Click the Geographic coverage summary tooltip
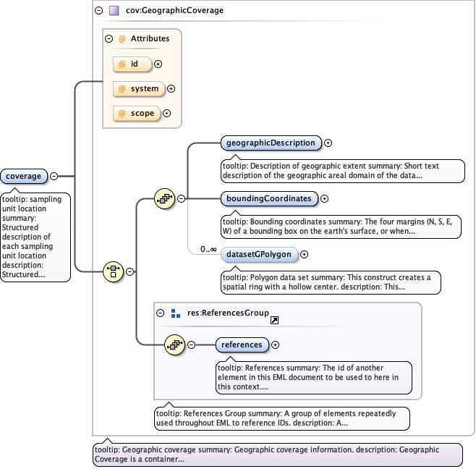Image resolution: width=476 pixels, height=469 pixels. pyautogui.click(x=277, y=454)
